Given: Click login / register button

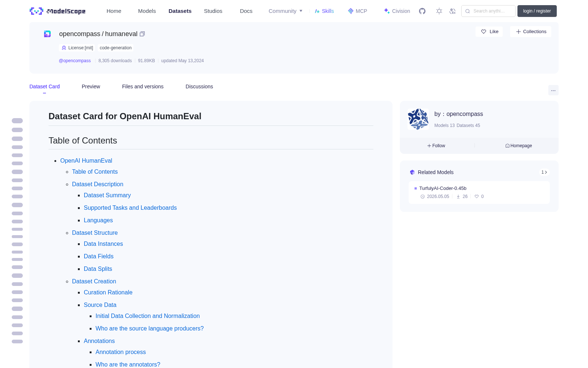Looking at the screenshot, I should pos(537,11).
